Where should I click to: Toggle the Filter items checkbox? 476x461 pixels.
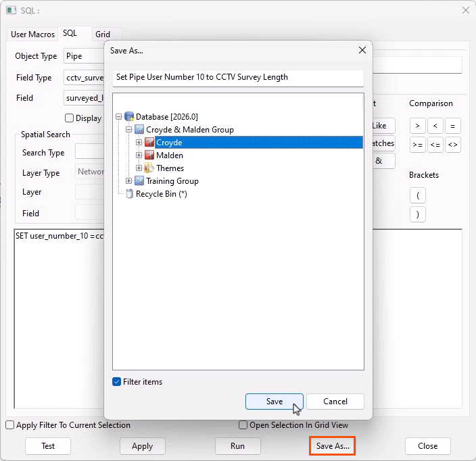pos(116,381)
